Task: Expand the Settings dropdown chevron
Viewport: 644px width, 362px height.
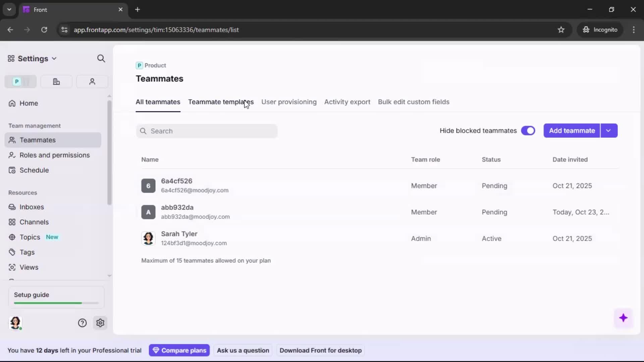Action: coord(54,58)
